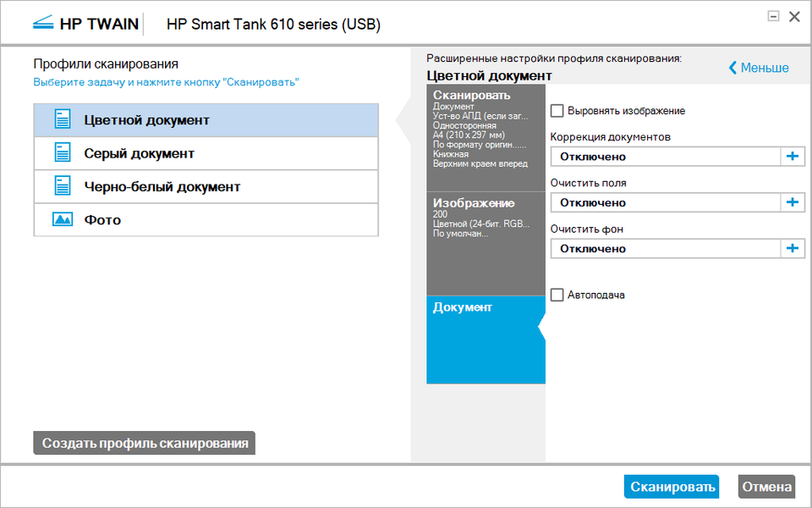Open the Очистить фон dropdown
This screenshot has height=508, width=812.
tap(665, 248)
